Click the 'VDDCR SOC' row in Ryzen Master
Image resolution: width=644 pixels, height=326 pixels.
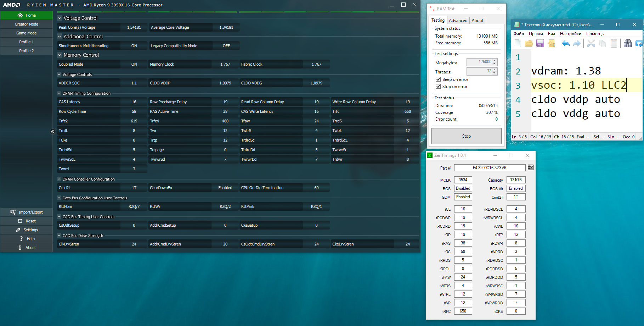click(x=102, y=83)
